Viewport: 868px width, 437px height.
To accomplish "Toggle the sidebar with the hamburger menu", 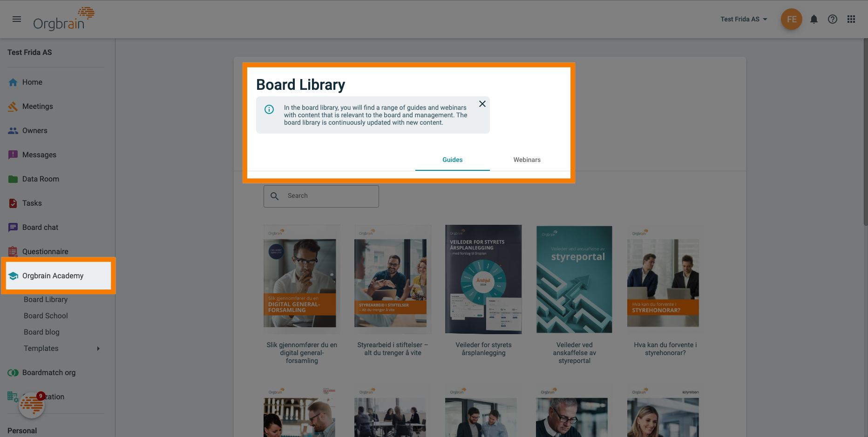I will pos(17,19).
